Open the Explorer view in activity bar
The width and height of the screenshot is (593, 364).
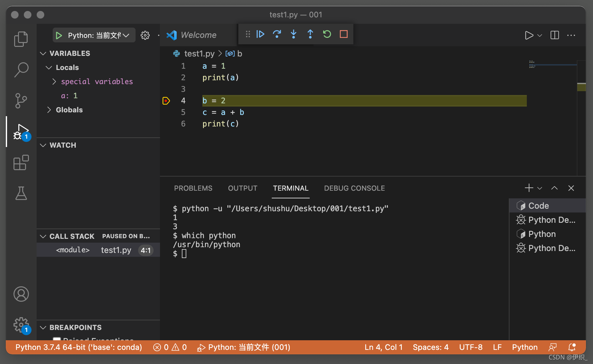pos(21,39)
